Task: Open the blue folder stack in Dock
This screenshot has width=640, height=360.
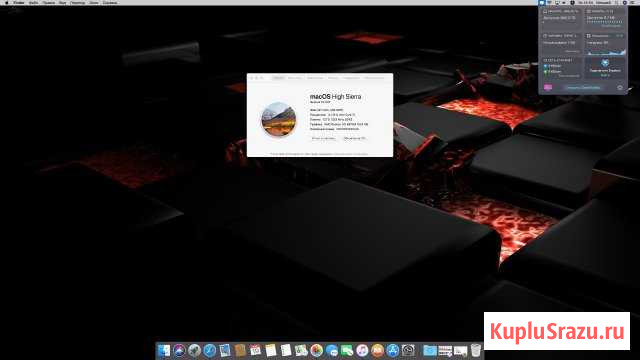Action: [429, 351]
